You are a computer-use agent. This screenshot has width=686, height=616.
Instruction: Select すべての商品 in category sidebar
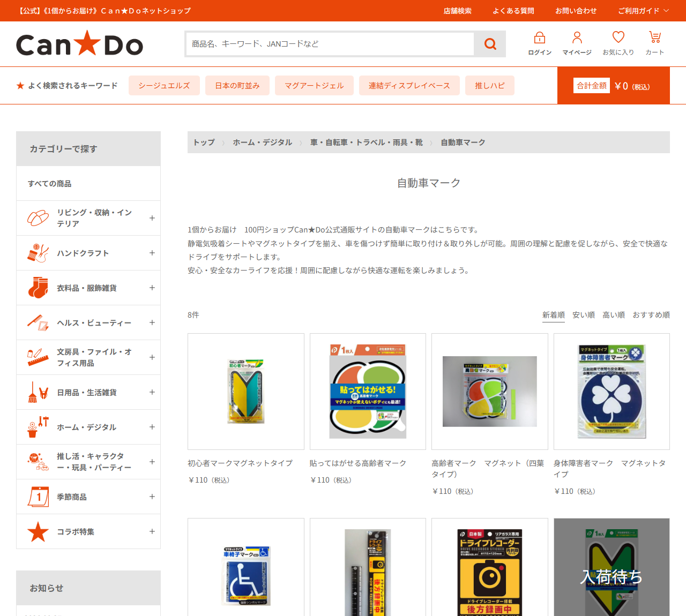(x=88, y=183)
